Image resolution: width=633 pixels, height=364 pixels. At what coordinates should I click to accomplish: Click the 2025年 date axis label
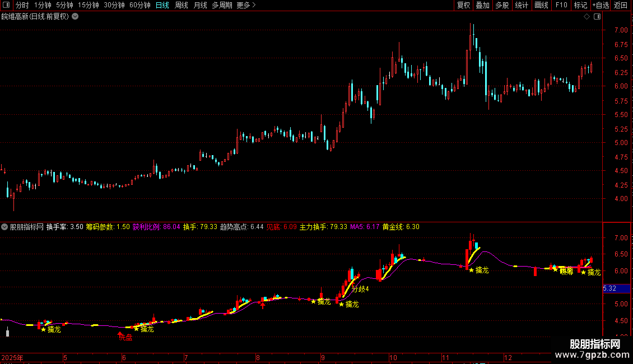pyautogui.click(x=12, y=357)
